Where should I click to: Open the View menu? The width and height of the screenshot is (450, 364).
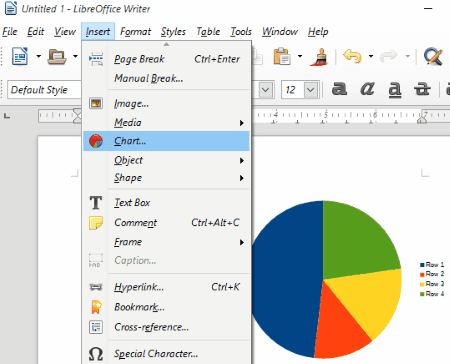[65, 31]
